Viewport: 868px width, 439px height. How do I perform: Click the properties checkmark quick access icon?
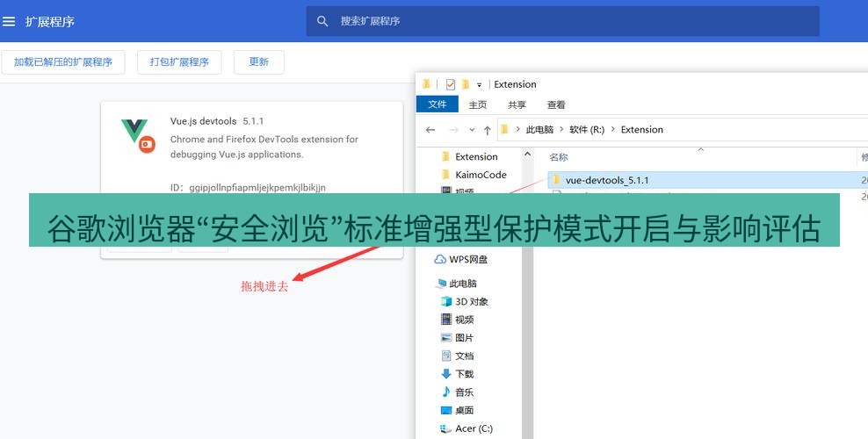pos(450,84)
